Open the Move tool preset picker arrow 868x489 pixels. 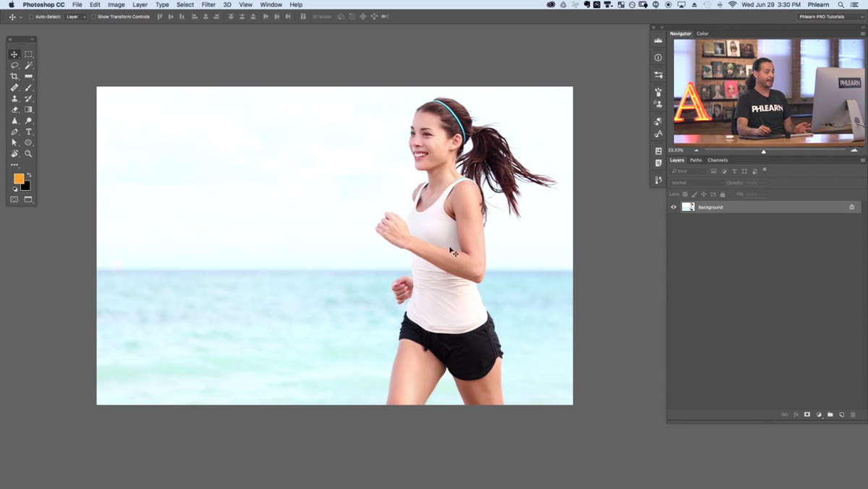[20, 17]
